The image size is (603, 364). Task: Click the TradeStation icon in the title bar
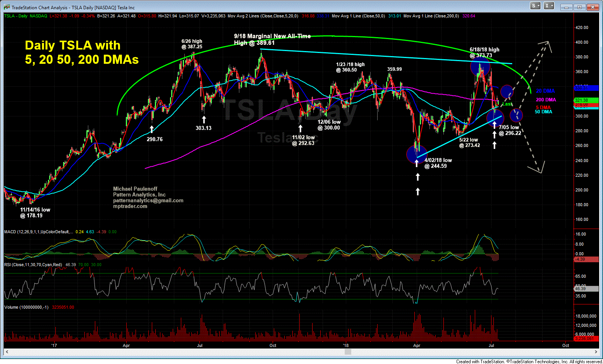tap(7, 7)
